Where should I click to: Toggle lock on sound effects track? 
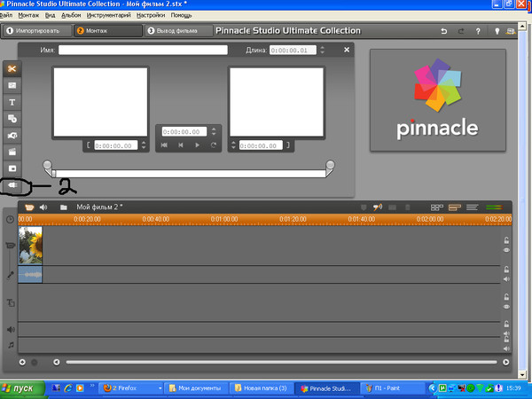[x=506, y=324]
